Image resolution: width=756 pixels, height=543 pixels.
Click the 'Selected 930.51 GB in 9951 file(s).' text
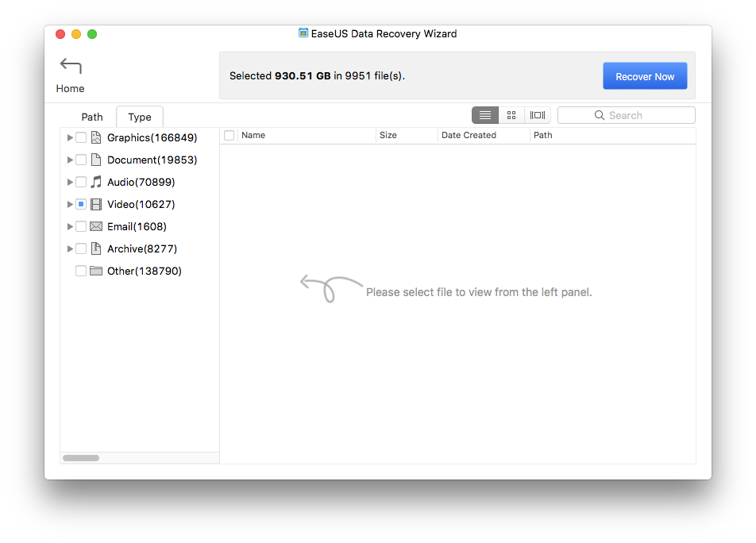[318, 76]
